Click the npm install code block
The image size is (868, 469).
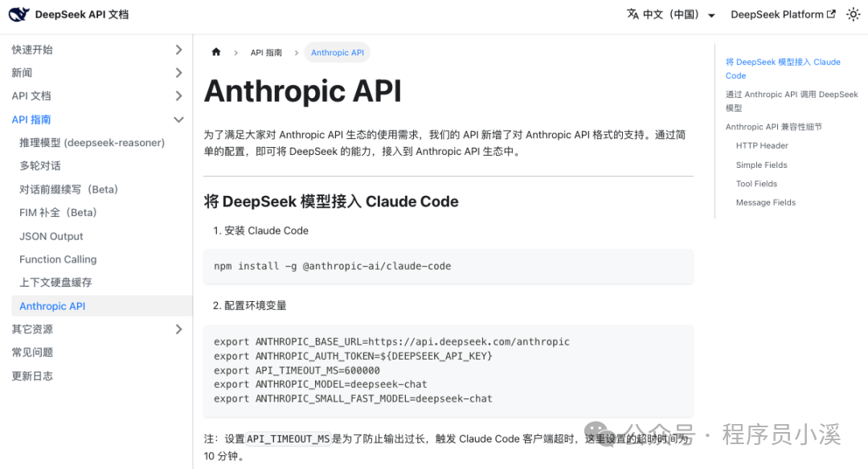448,266
